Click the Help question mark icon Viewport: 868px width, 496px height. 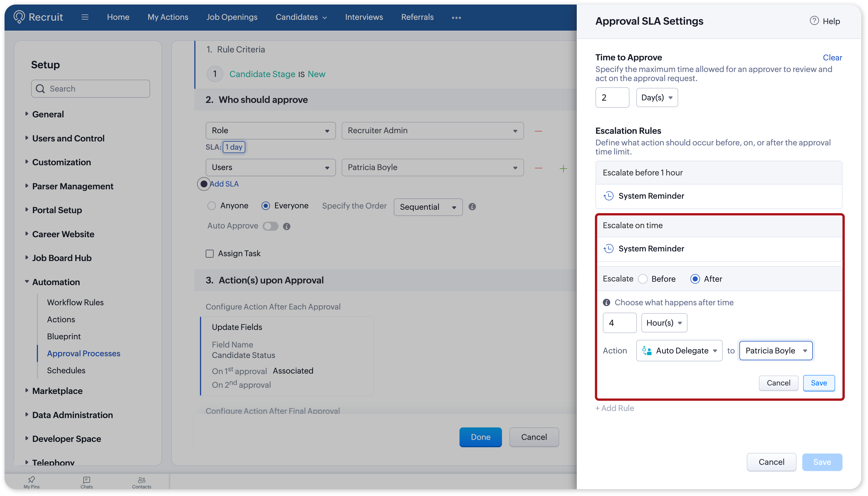pyautogui.click(x=814, y=21)
